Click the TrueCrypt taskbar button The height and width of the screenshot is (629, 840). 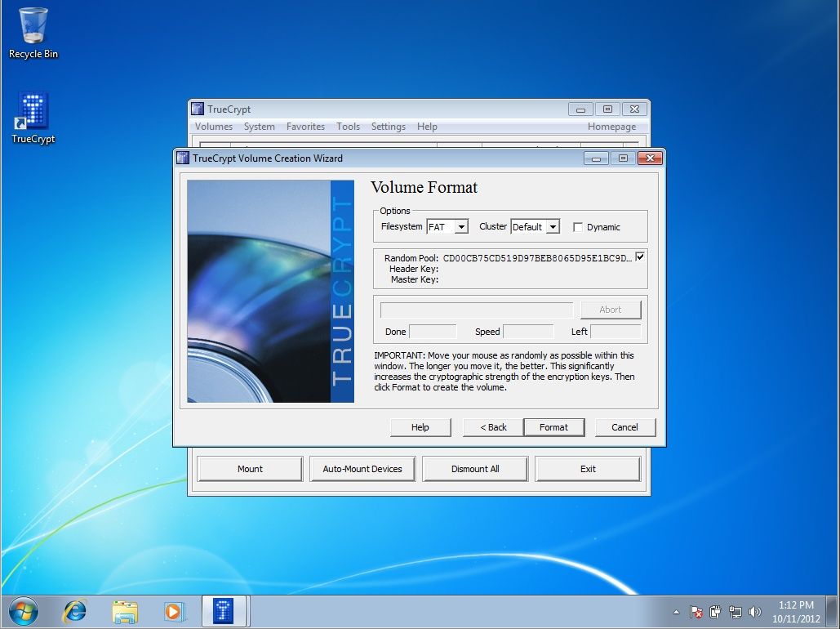(224, 611)
